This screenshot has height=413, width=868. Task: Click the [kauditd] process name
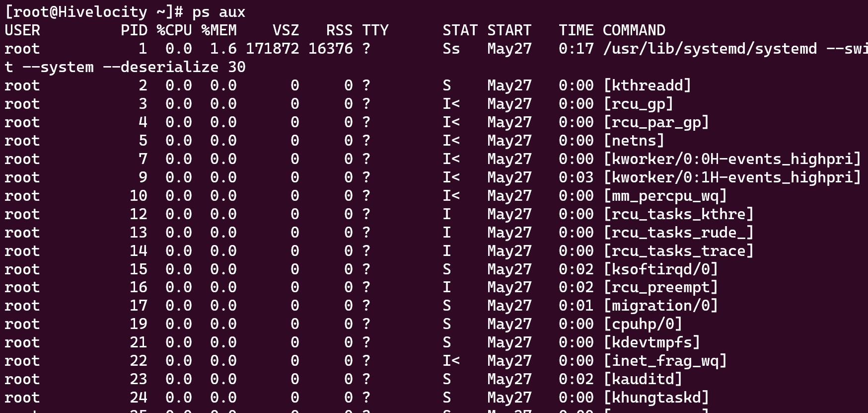tap(643, 379)
